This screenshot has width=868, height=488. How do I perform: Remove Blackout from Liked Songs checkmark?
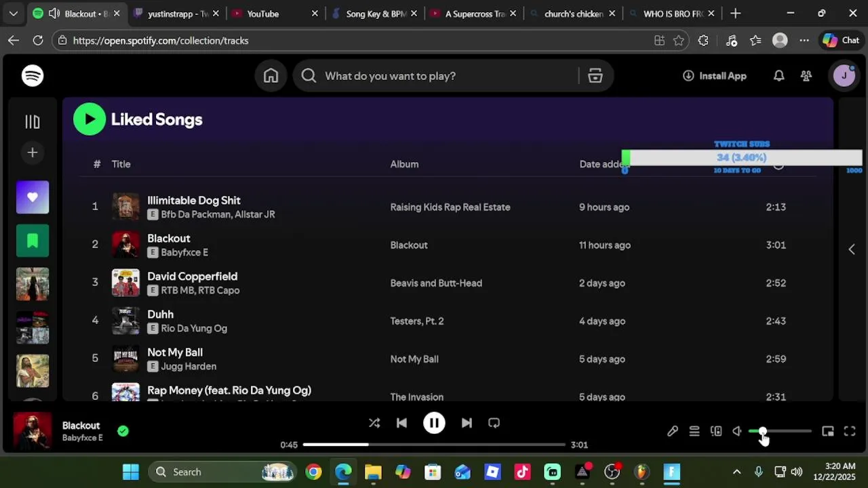click(123, 431)
